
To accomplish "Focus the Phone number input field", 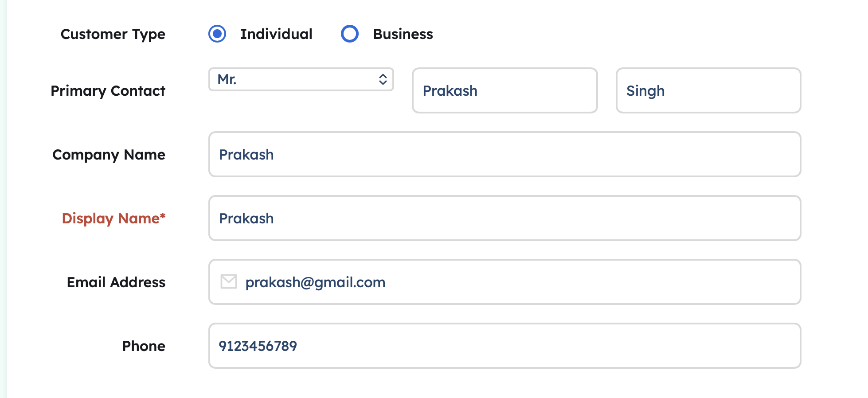I will [504, 346].
